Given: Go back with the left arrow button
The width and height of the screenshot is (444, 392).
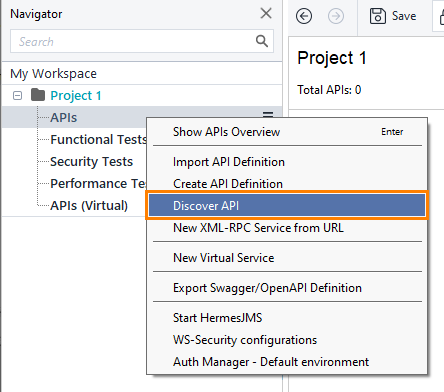Looking at the screenshot, I should pos(304,16).
